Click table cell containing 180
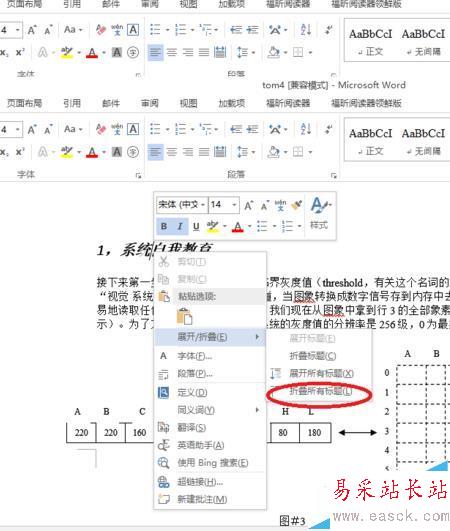This screenshot has height=531, width=450. coord(315,432)
